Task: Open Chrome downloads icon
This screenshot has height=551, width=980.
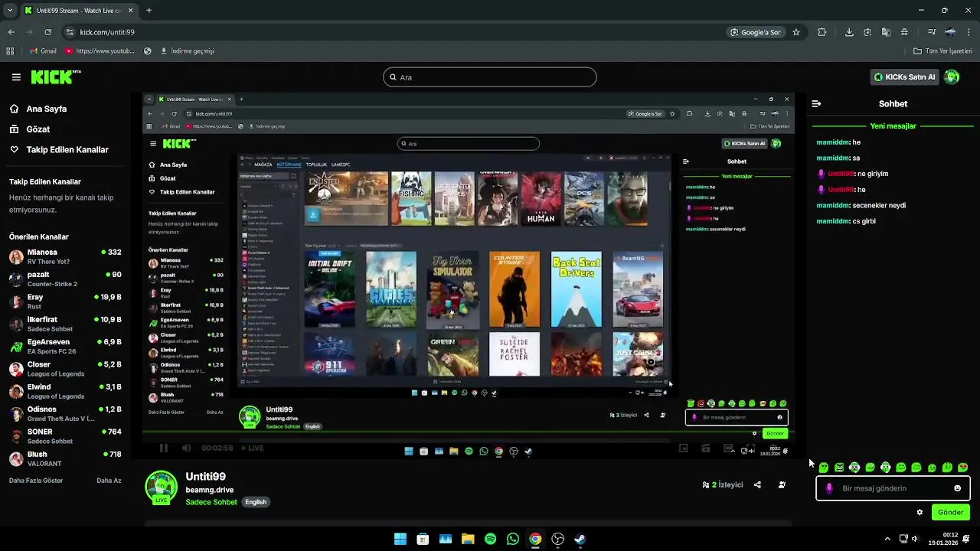Action: click(849, 32)
